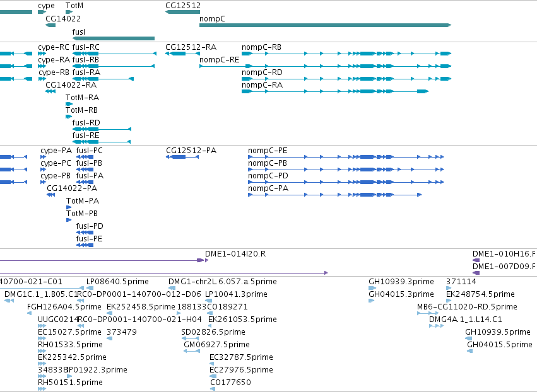
Task: Click the cype gene label
Action: (46, 6)
